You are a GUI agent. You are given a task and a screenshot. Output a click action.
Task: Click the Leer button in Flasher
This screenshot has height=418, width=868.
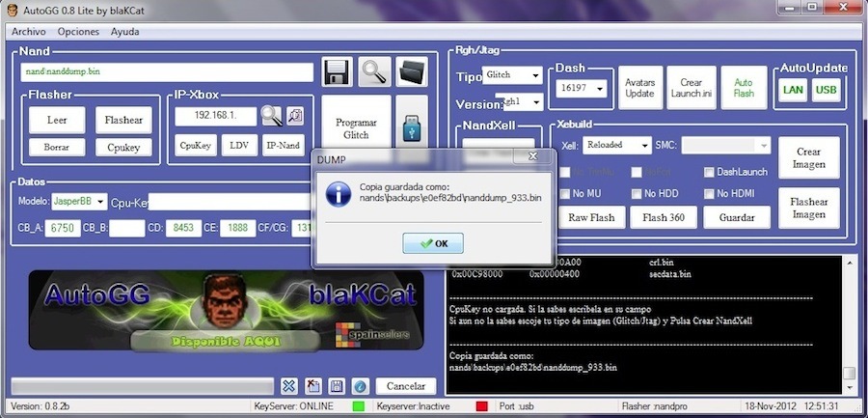coord(57,120)
